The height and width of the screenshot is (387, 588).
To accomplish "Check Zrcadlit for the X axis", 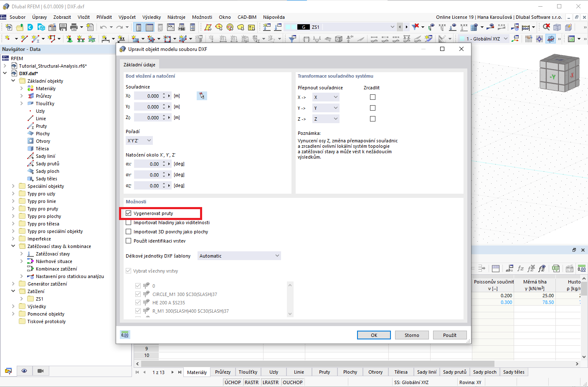I will click(372, 96).
